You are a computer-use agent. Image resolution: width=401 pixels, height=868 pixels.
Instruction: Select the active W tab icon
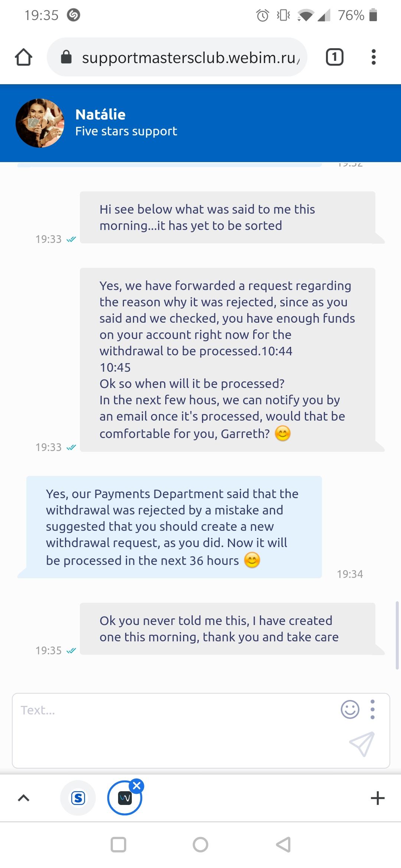pos(124,798)
